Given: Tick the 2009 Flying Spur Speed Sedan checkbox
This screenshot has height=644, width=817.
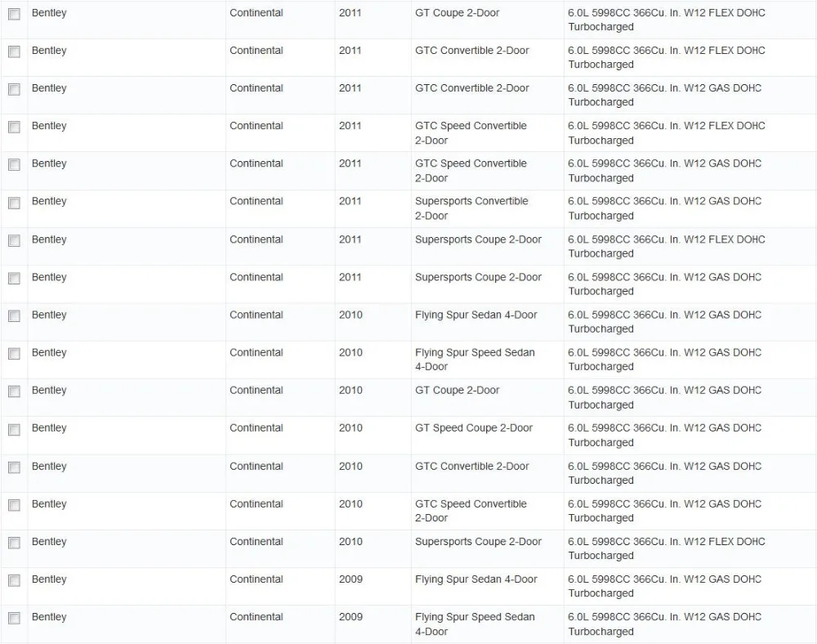Looking at the screenshot, I should (x=14, y=618).
